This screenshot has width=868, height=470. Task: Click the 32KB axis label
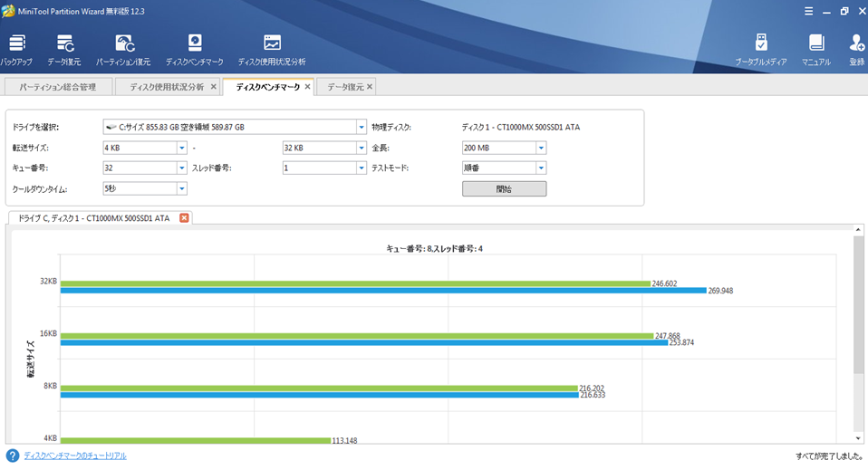coord(48,282)
